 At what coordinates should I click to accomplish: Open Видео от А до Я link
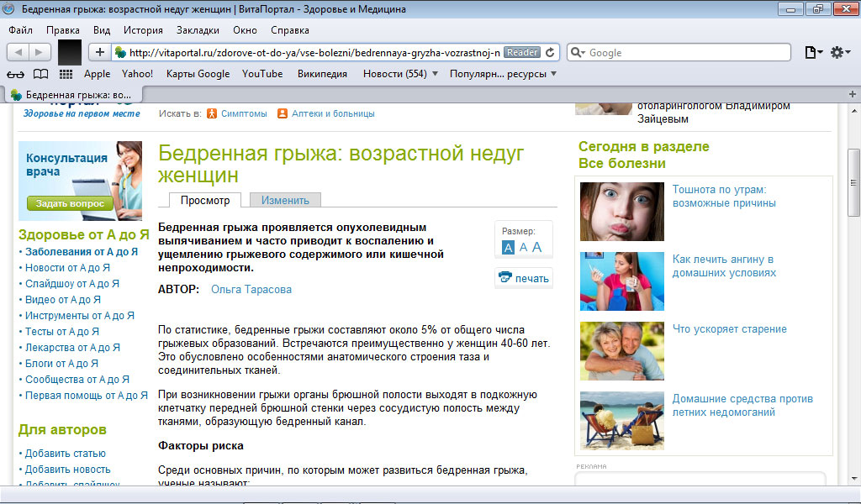coord(62,299)
